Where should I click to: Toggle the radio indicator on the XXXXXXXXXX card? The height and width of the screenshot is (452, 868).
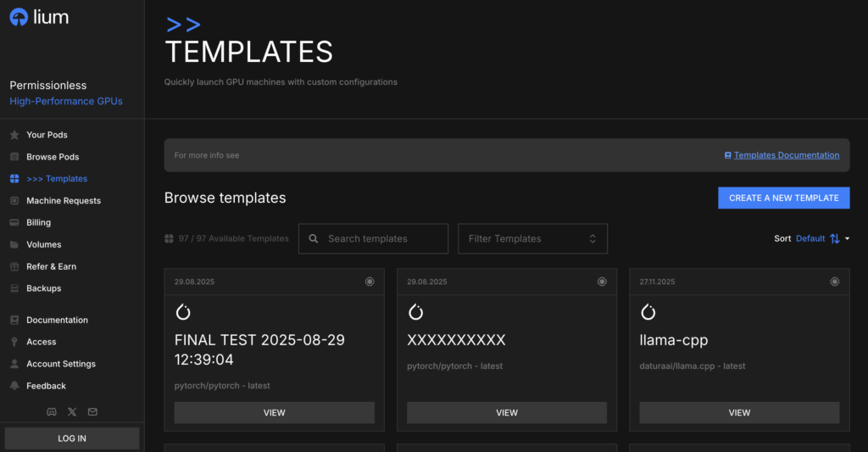(x=602, y=282)
